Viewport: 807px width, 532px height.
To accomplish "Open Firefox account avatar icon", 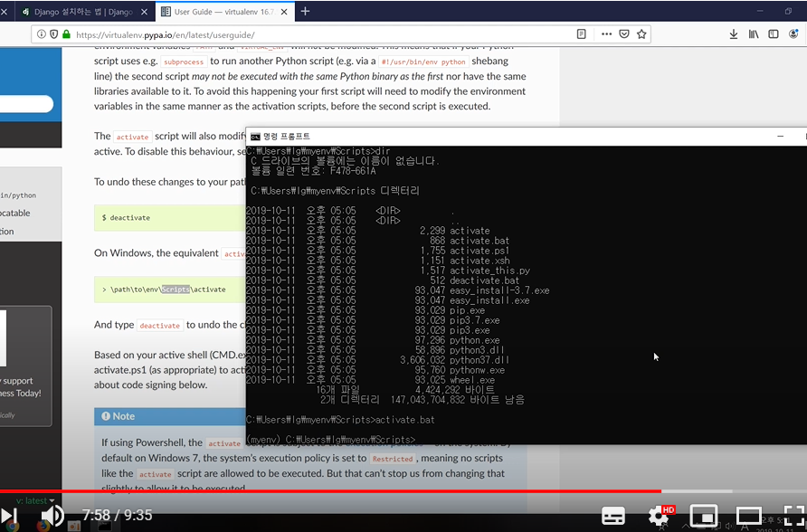I will [793, 34].
